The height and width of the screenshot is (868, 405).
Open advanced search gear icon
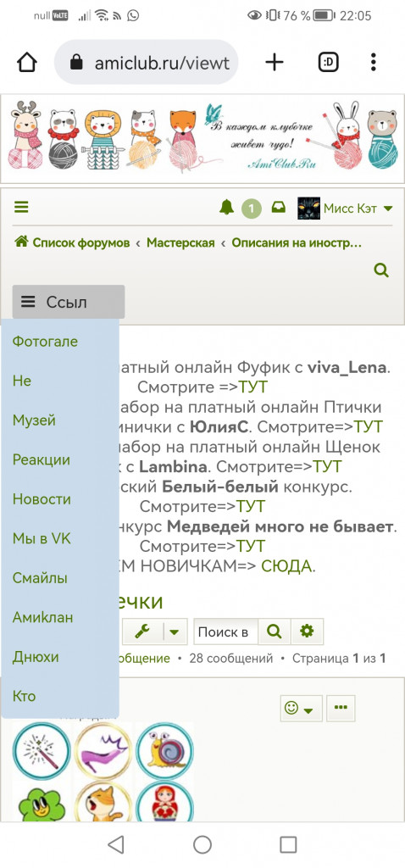pos(307,631)
